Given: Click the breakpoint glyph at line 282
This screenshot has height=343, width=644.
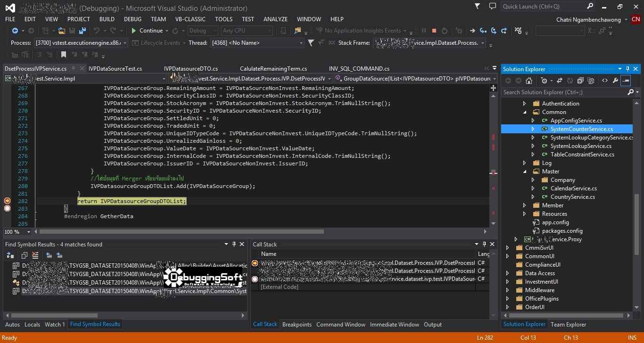Looking at the screenshot, I should coord(7,201).
